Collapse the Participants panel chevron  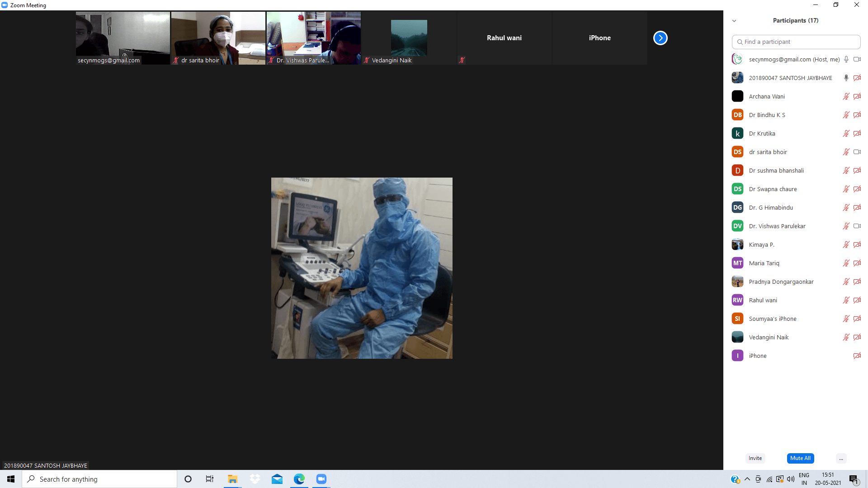pyautogui.click(x=734, y=21)
